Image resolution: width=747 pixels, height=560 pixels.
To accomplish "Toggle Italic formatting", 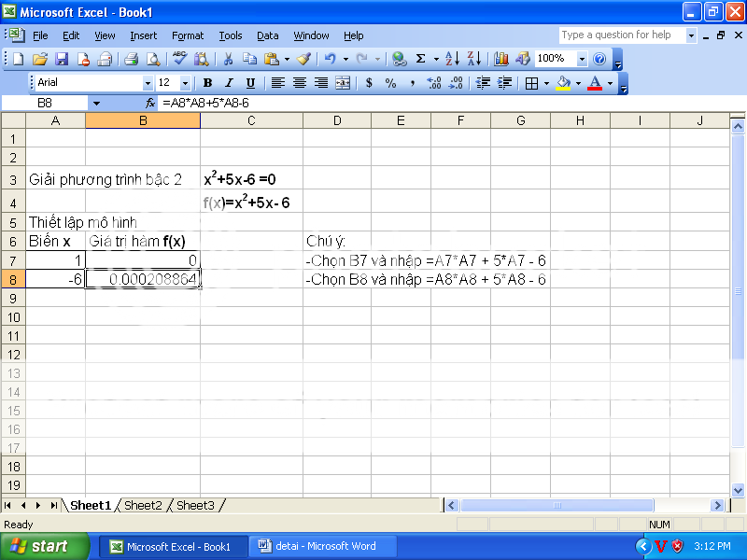I will tap(229, 83).
